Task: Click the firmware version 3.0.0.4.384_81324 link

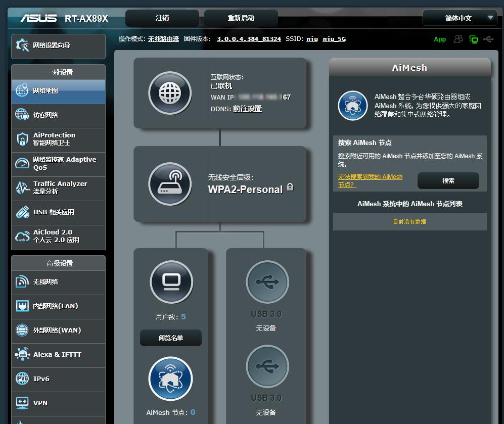Action: [249, 39]
